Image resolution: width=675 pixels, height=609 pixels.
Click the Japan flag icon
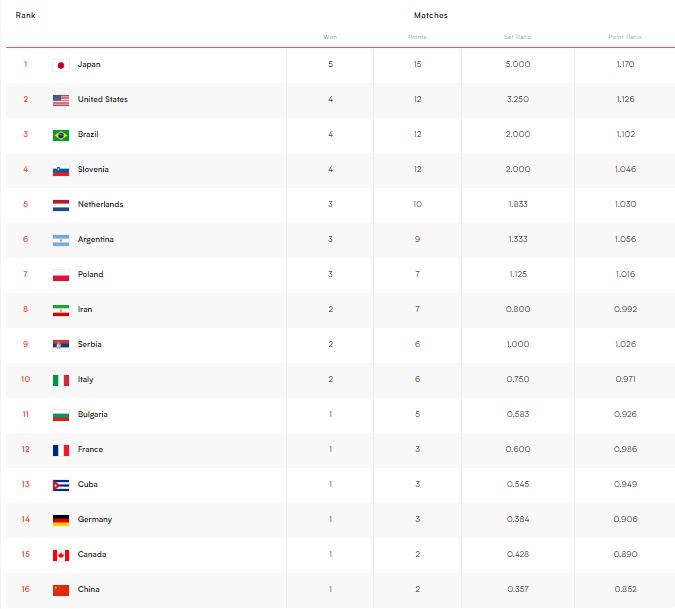[60, 65]
